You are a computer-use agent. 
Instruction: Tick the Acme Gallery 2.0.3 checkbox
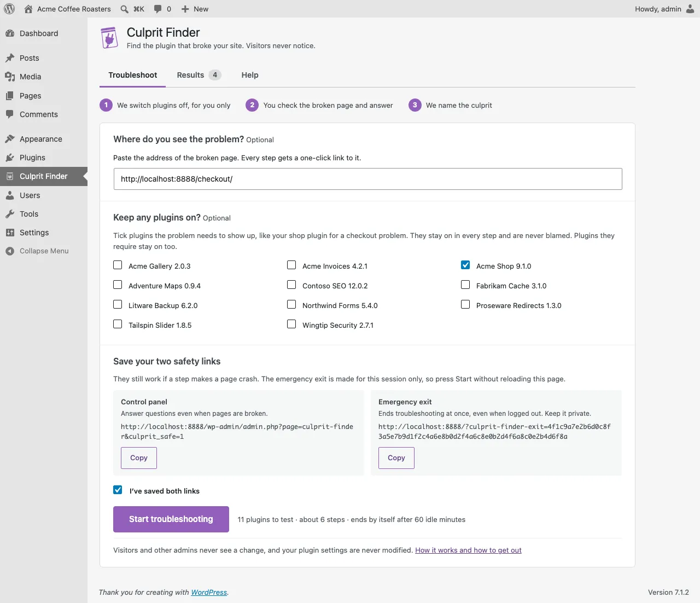[x=118, y=265]
